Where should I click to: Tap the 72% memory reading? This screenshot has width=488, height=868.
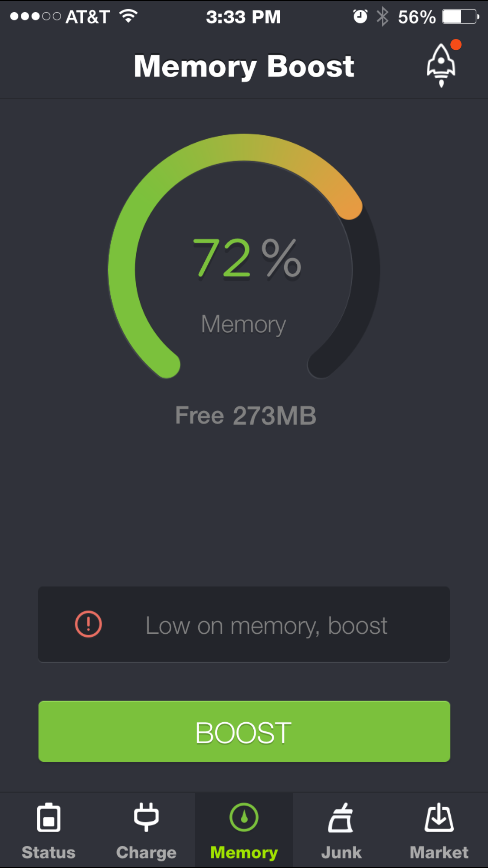click(246, 258)
